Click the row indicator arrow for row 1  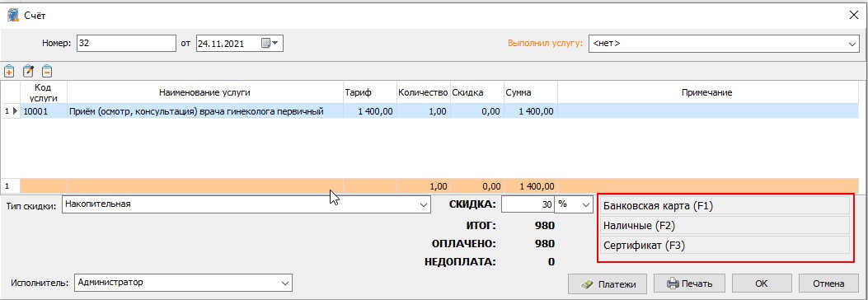[x=15, y=111]
